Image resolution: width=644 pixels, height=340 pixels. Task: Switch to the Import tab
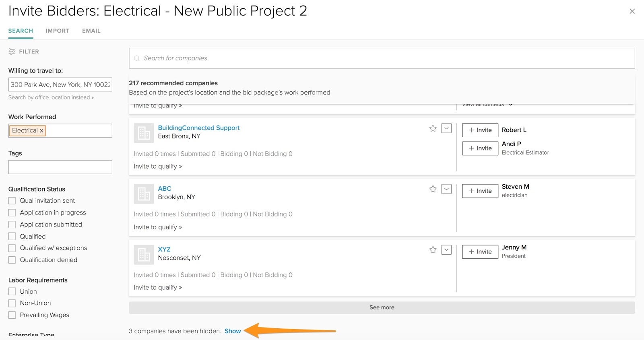[58, 31]
